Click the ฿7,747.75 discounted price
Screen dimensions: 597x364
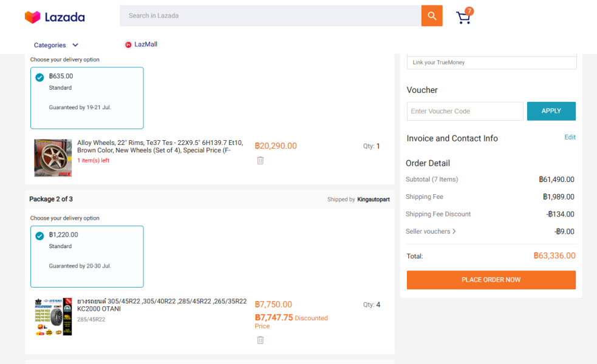click(x=274, y=318)
